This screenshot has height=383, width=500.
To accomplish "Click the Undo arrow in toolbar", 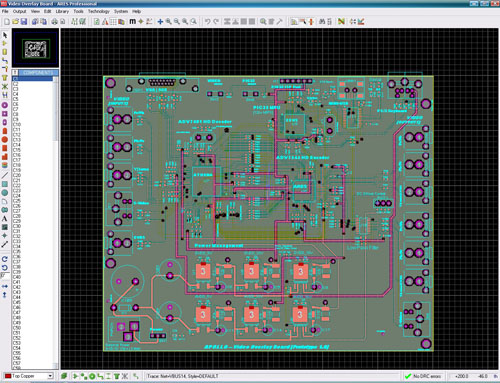I will (x=207, y=22).
